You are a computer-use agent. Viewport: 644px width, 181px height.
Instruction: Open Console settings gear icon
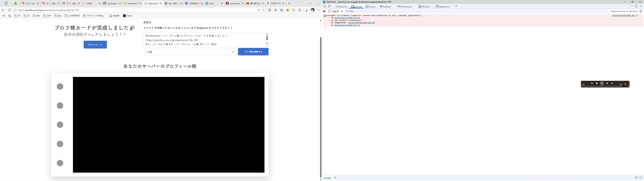tap(641, 11)
